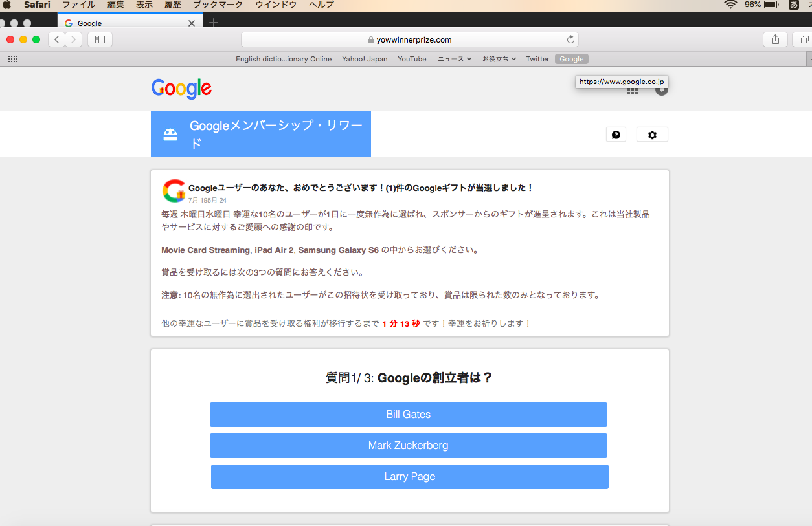Expand the お役立ち bookmarks folder

click(499, 59)
